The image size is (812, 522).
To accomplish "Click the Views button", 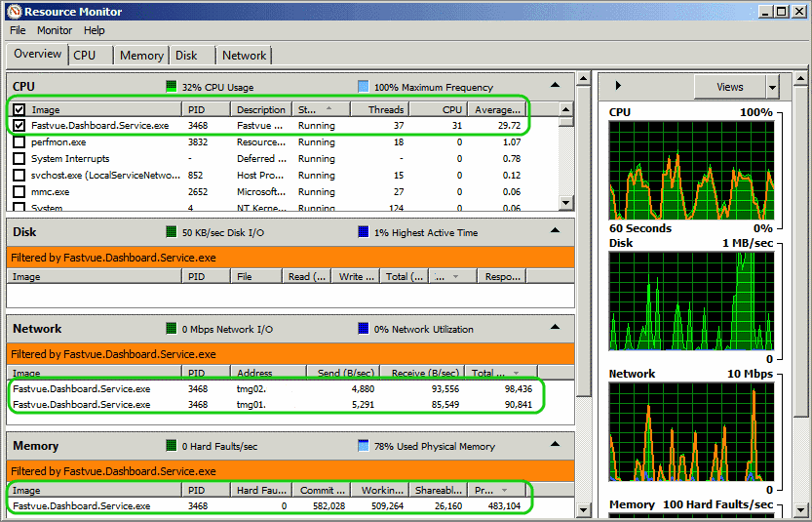I will (730, 87).
